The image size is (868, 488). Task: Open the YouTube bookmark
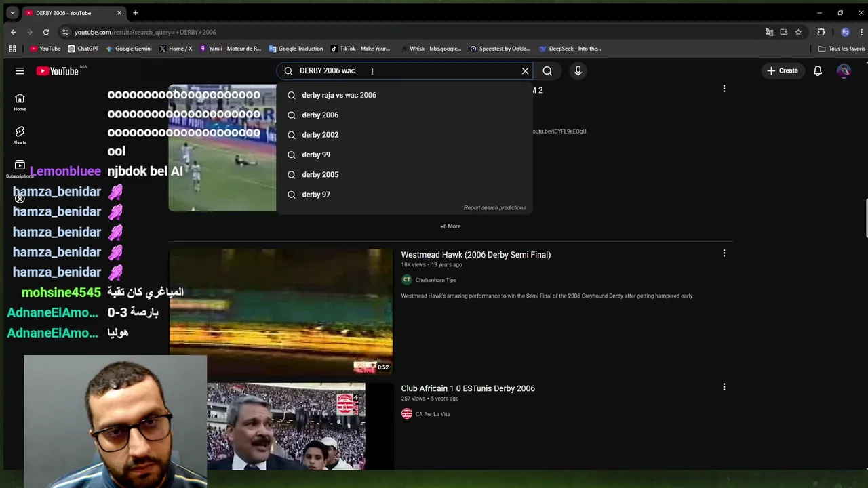[x=45, y=49]
